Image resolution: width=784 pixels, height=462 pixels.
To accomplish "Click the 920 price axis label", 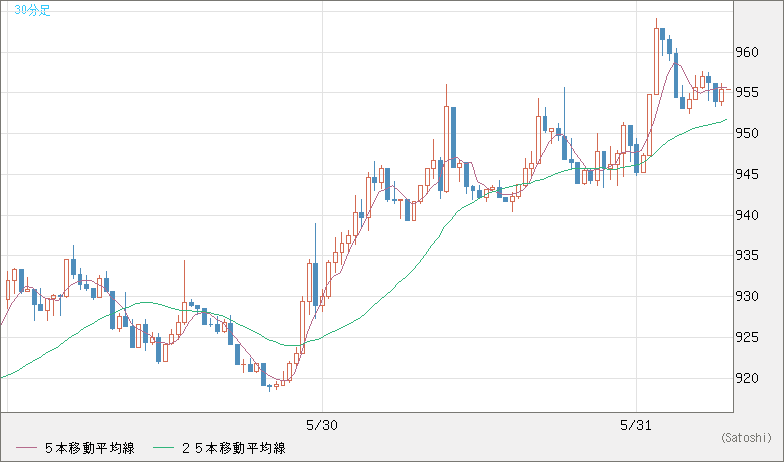I will click(x=746, y=378).
